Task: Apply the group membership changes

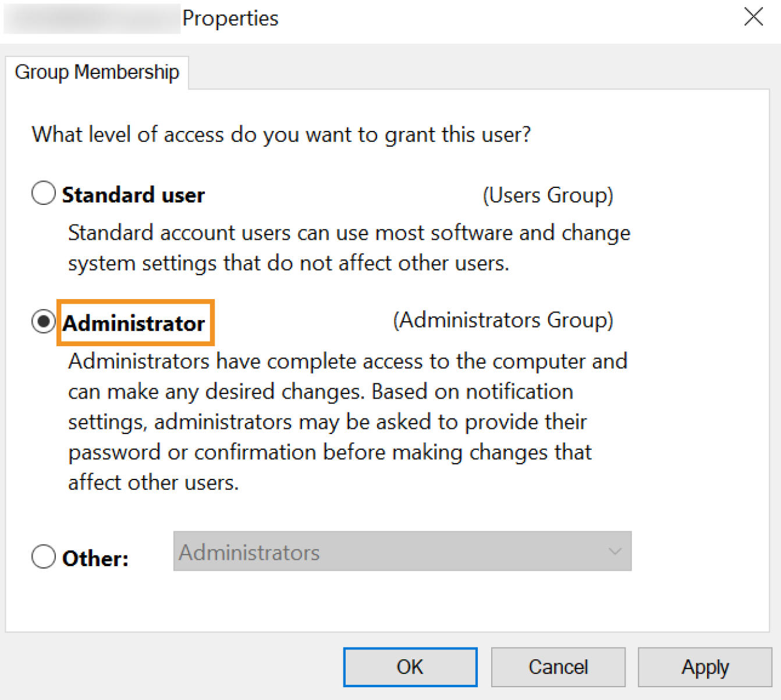Action: [705, 667]
